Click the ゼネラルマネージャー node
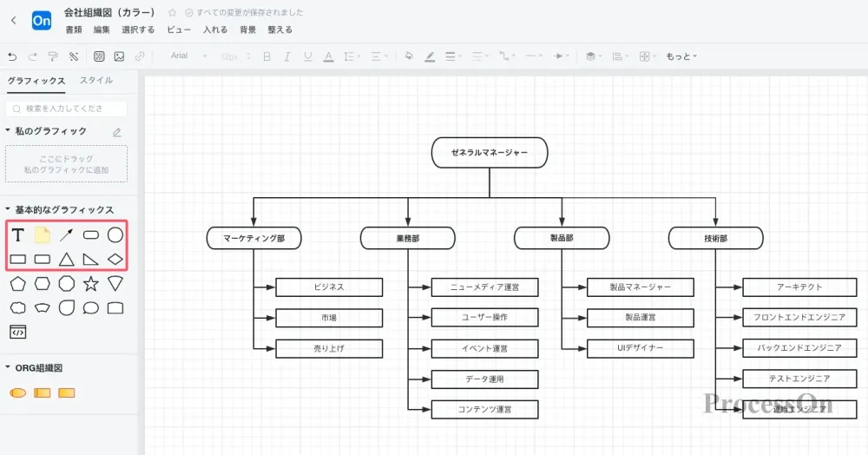Image resolution: width=868 pixels, height=455 pixels. [x=490, y=153]
